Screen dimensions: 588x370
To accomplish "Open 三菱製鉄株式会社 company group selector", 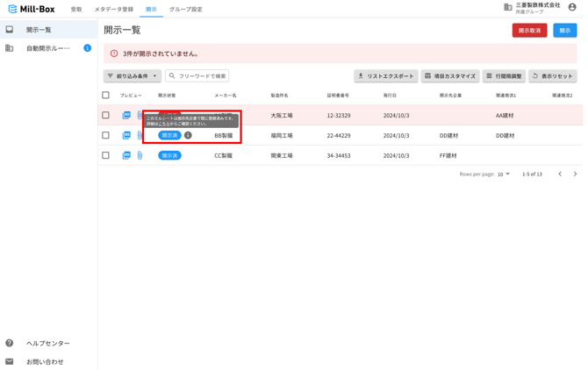I will [533, 8].
